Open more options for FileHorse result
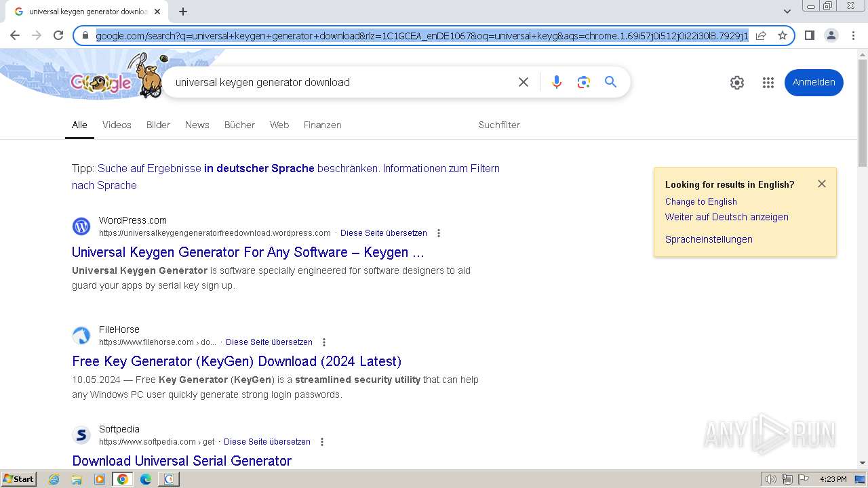The image size is (868, 488). pos(324,342)
